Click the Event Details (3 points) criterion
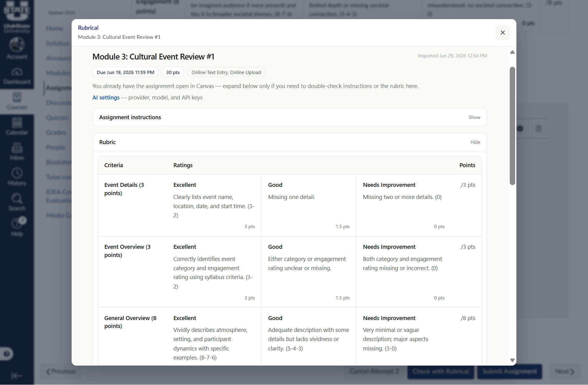The image size is (588, 385). (124, 189)
